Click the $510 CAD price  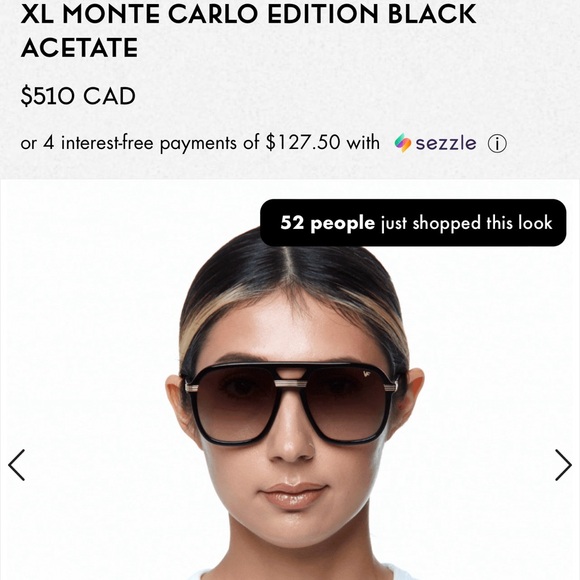pos(78,96)
